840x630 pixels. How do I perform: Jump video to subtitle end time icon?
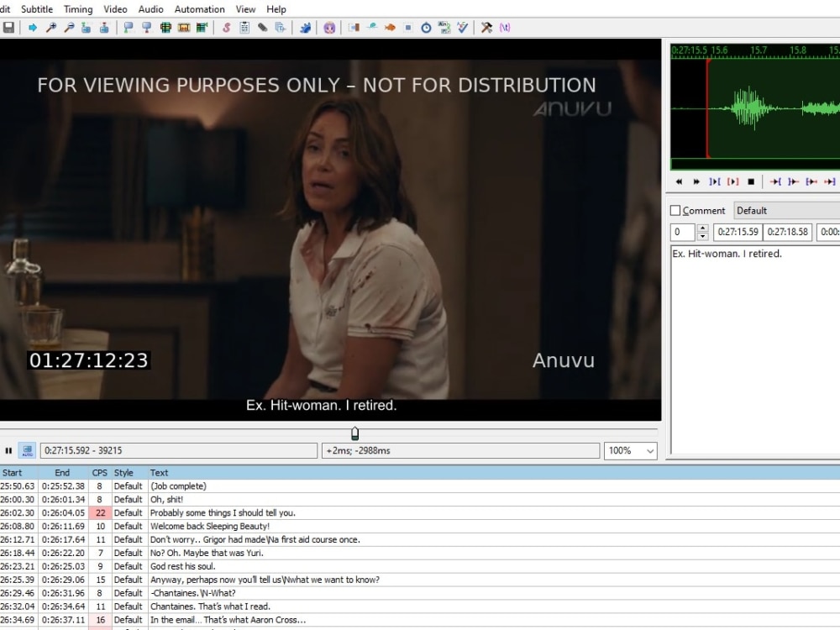tap(104, 28)
